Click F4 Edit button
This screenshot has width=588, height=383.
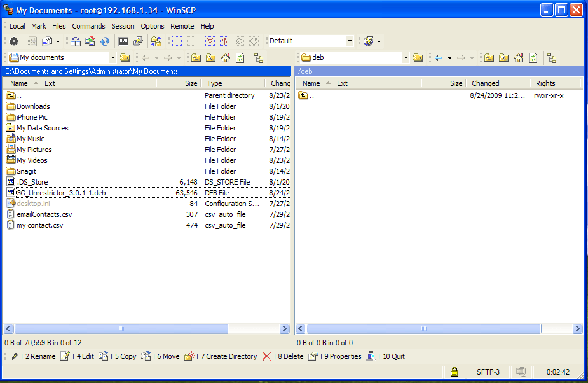click(x=78, y=356)
